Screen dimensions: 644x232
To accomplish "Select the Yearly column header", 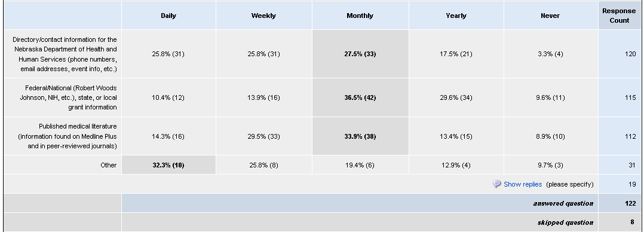I will [456, 16].
